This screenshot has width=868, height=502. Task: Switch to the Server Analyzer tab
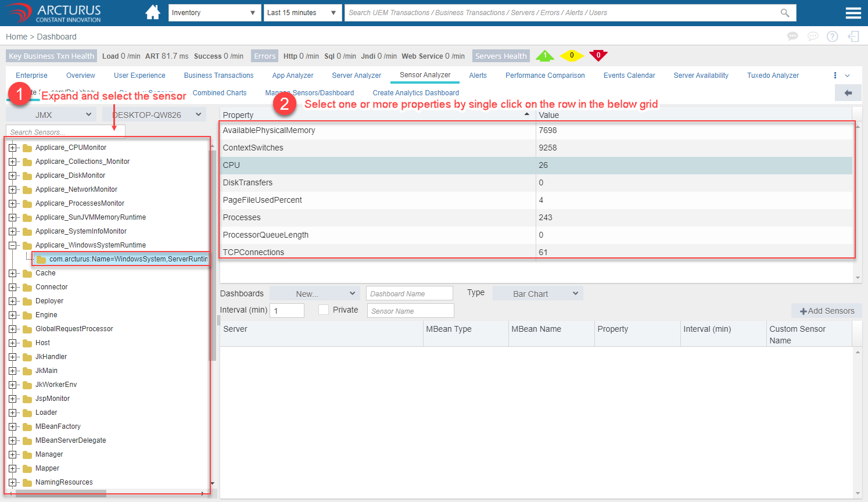coord(356,76)
